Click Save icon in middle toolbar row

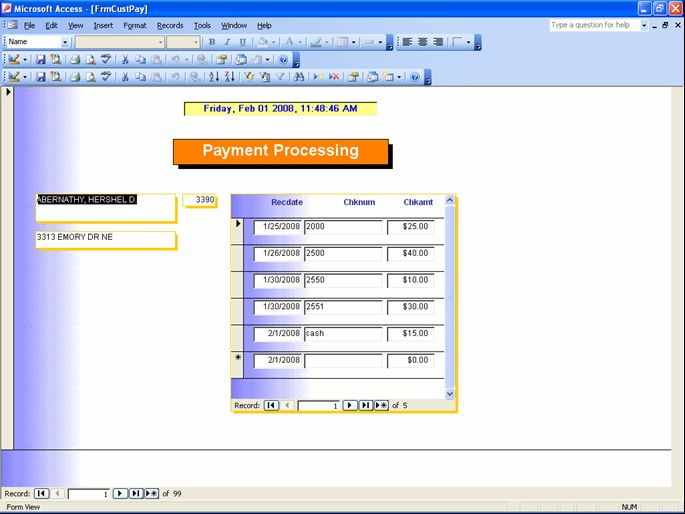pos(41,59)
